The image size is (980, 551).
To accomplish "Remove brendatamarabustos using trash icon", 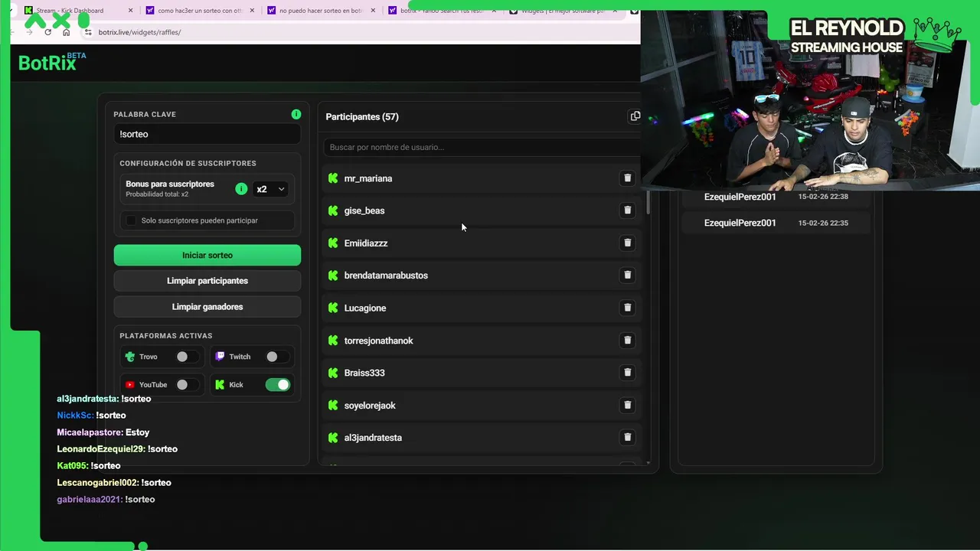I will point(627,275).
